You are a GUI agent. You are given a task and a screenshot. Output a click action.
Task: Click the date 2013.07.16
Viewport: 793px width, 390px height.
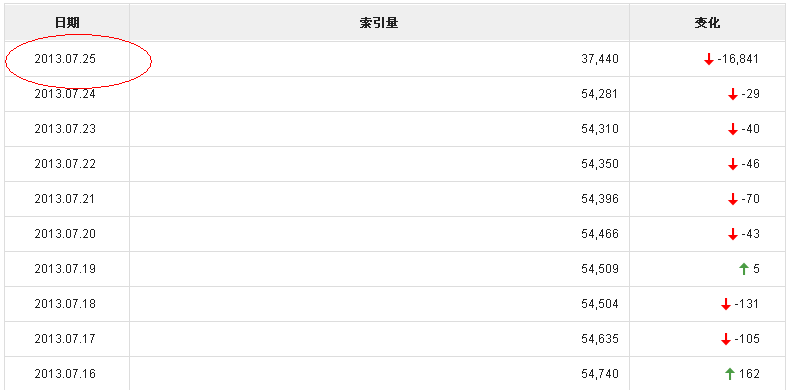pos(65,374)
